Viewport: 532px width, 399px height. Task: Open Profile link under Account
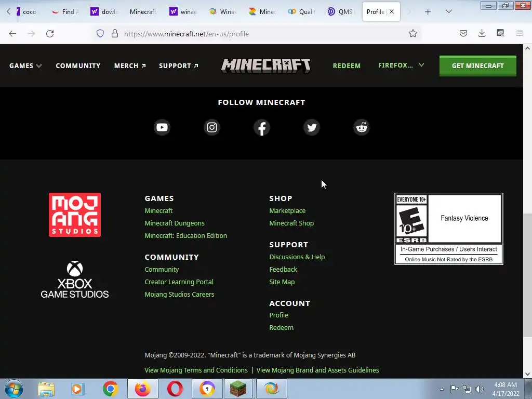[x=278, y=315]
